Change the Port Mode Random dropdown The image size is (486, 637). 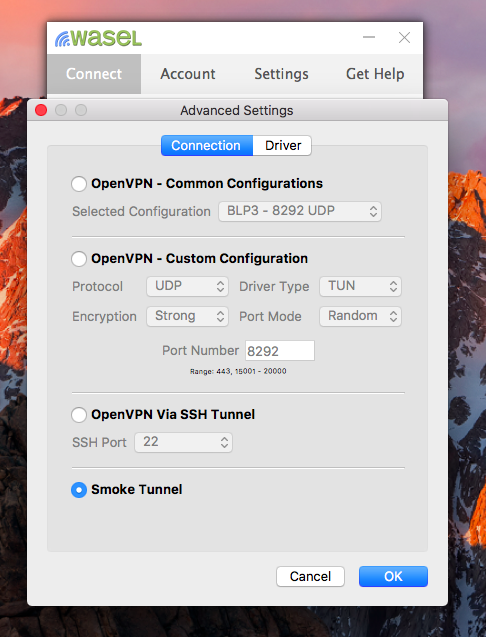360,316
